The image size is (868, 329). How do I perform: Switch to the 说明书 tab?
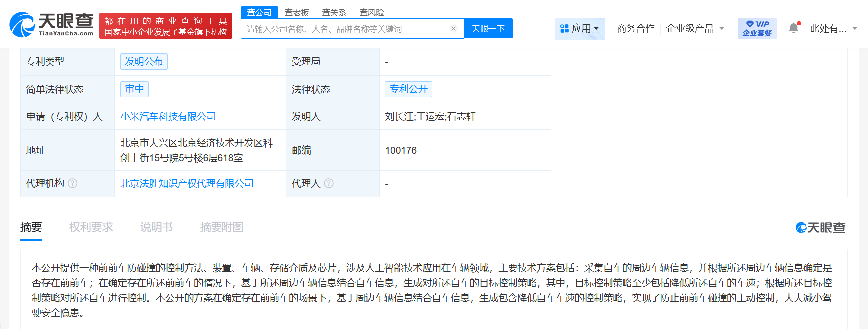point(156,227)
